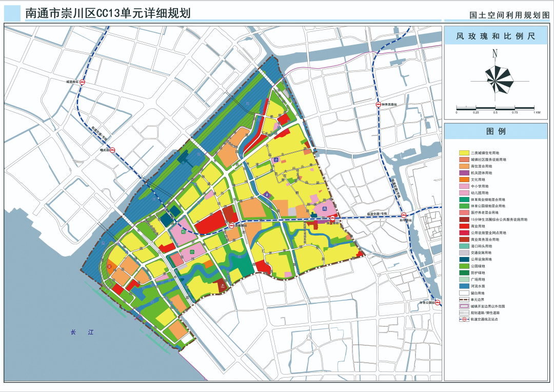Screen dimensions: 554x392
Task: Click the 规划道路/弹性道路 legend symbol
Action: 464,312
